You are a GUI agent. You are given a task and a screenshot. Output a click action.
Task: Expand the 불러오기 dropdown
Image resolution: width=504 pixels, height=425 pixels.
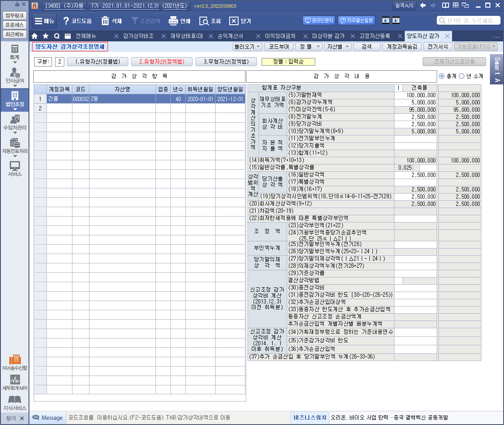click(x=248, y=46)
